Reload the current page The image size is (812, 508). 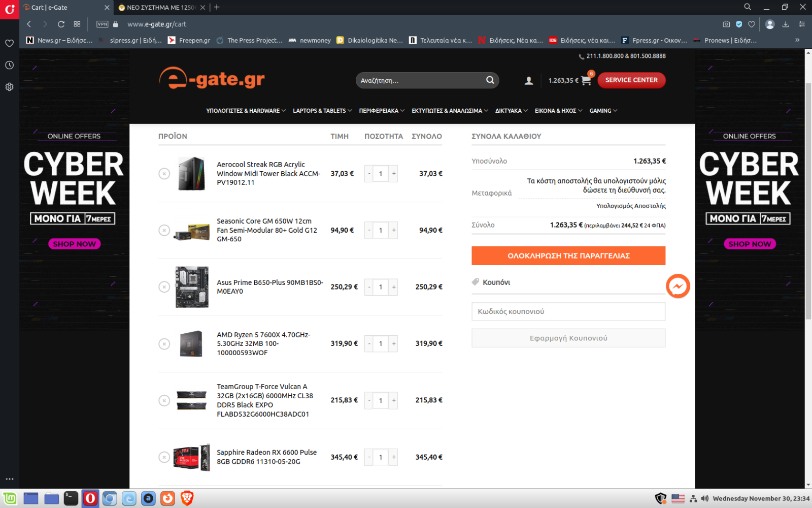[61, 24]
